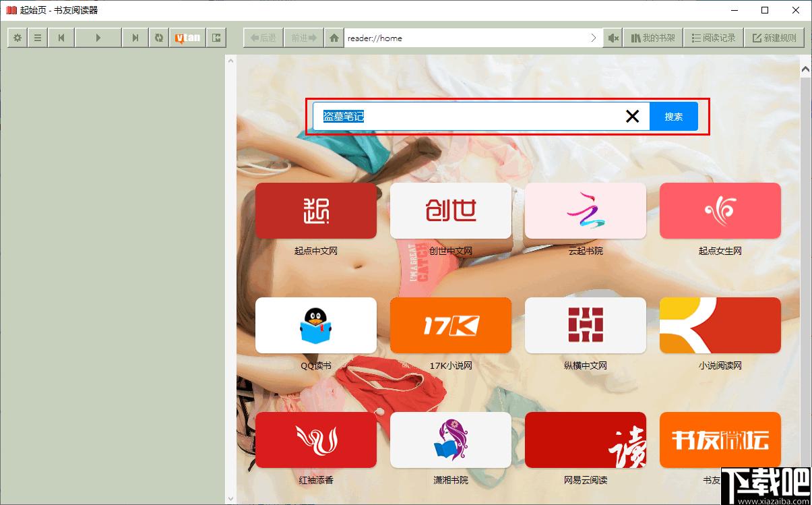Click the 纵横中文网 text label

[586, 365]
